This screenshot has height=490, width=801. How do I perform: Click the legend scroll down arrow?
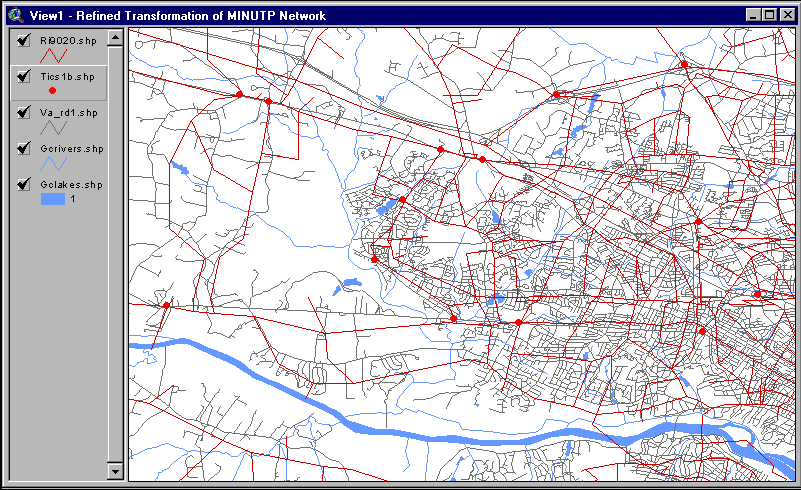point(115,471)
